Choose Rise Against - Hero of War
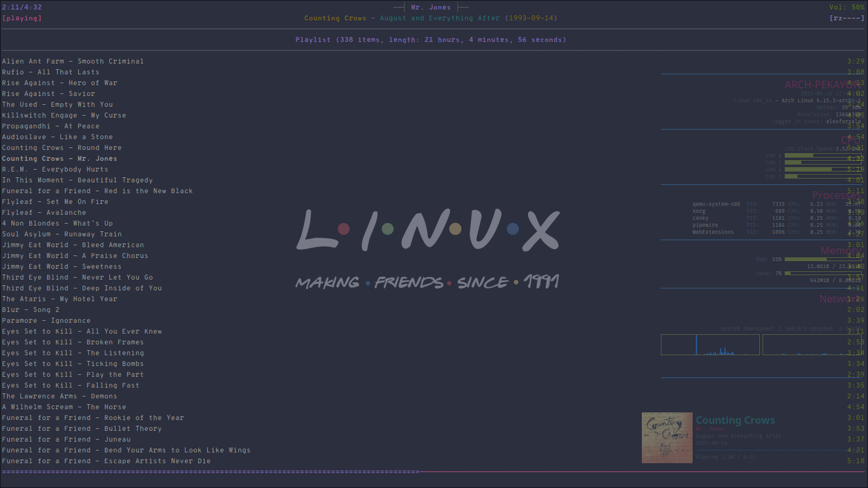The width and height of the screenshot is (868, 488). (x=60, y=83)
